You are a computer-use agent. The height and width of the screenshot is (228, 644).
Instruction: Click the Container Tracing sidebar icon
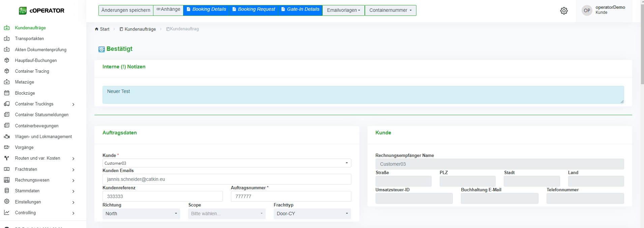[x=7, y=71]
